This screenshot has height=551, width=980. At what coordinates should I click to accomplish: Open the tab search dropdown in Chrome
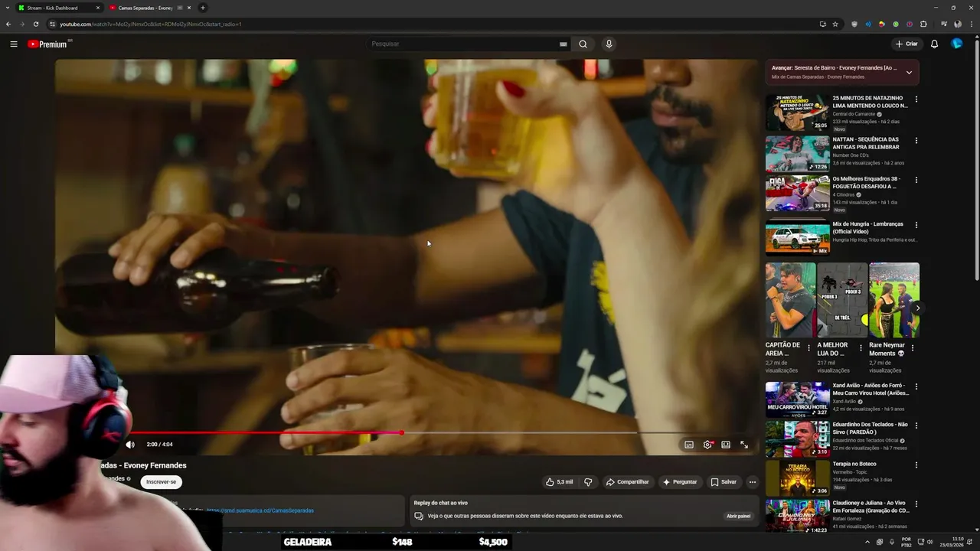point(7,8)
